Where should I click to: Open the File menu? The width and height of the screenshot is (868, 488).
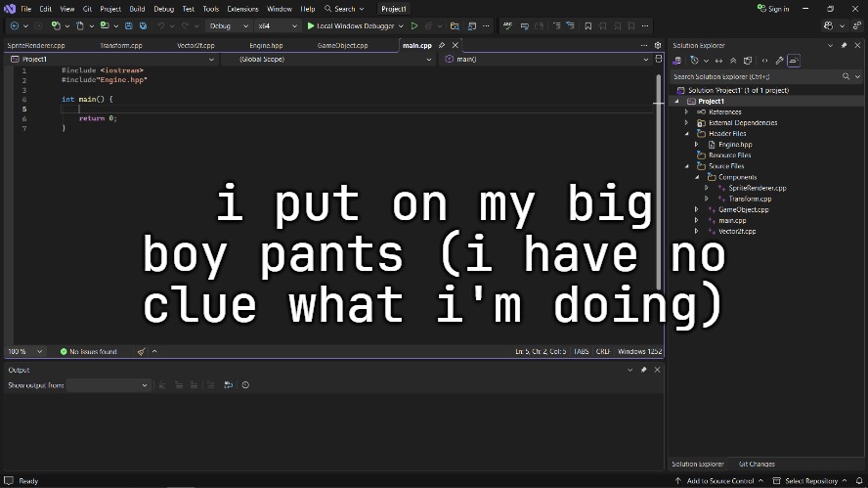[x=26, y=9]
